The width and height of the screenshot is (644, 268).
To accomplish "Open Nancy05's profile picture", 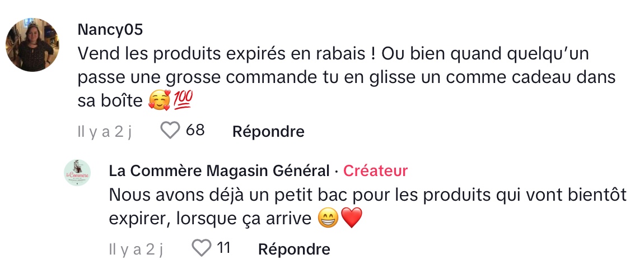I will pos(32,44).
